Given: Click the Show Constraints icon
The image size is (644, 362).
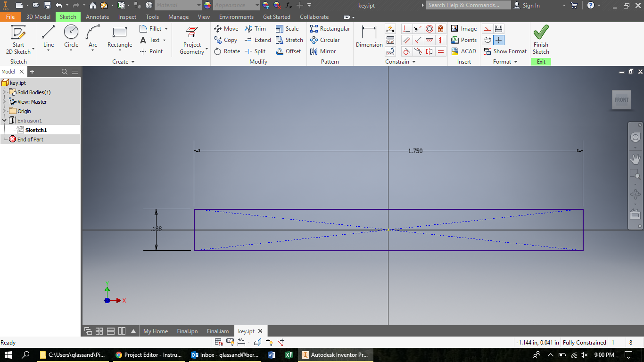Looking at the screenshot, I should [390, 40].
